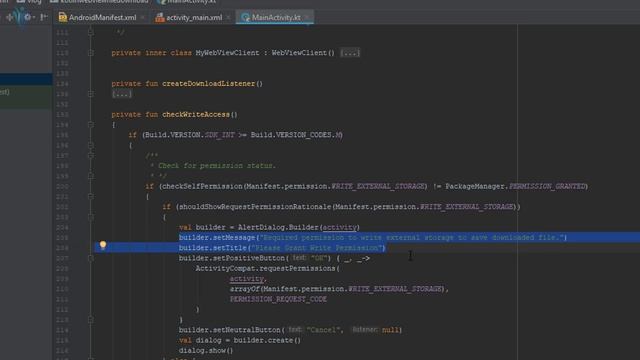The width and height of the screenshot is (640, 360).
Task: Click the PERMISSION_GRANTED constant
Action: pyautogui.click(x=547, y=186)
